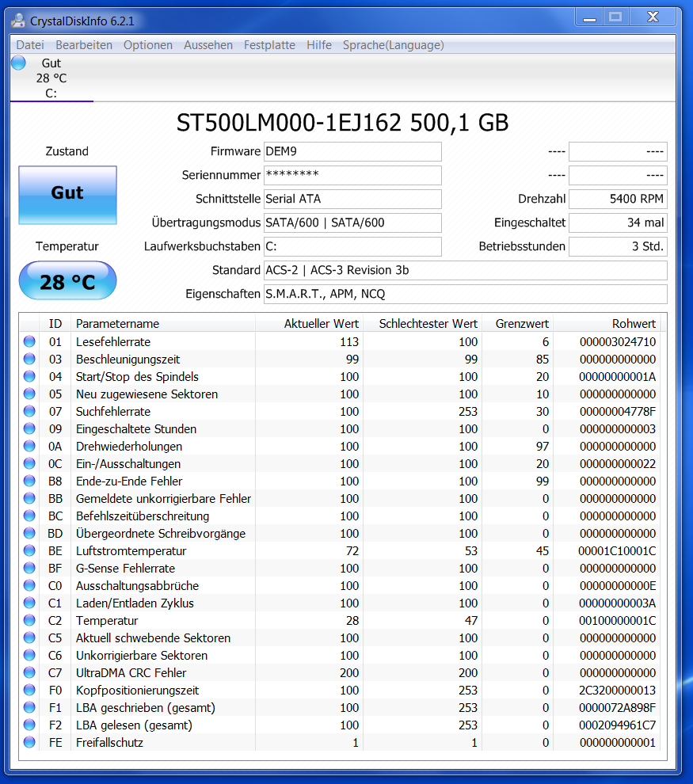Screen dimensions: 693x784
Task: Click the Zustand label above the health button
Action: [67, 151]
